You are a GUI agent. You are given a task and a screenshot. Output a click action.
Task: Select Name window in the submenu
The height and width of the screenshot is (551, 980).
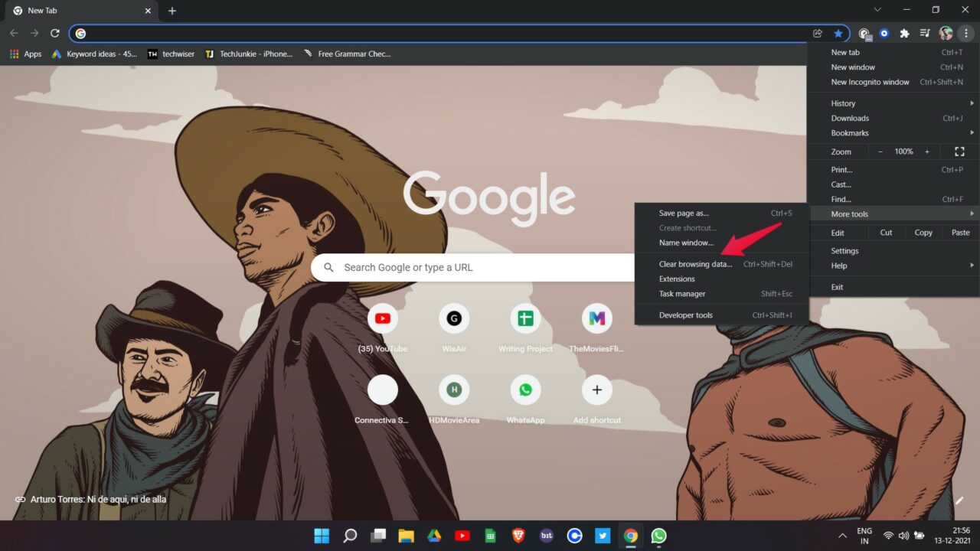point(721,243)
